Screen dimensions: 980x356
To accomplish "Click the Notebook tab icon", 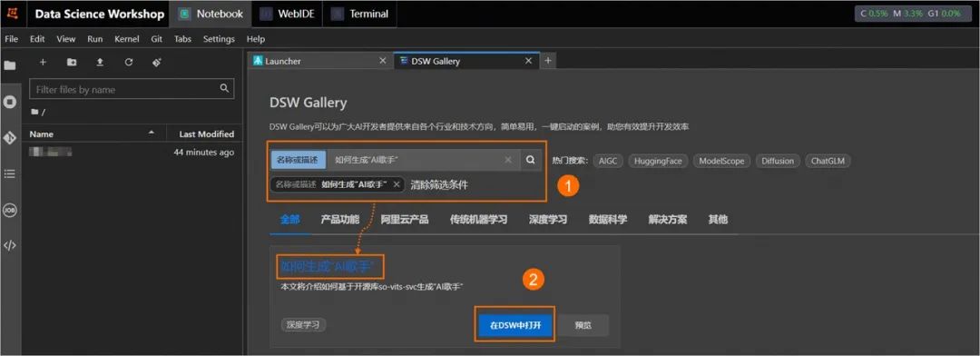I will [184, 14].
